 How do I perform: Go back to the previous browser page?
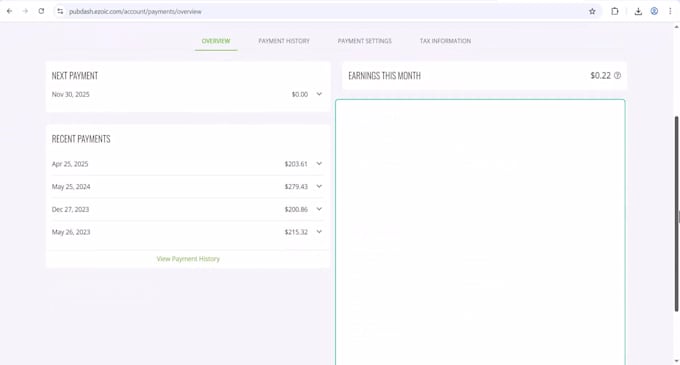10,11
